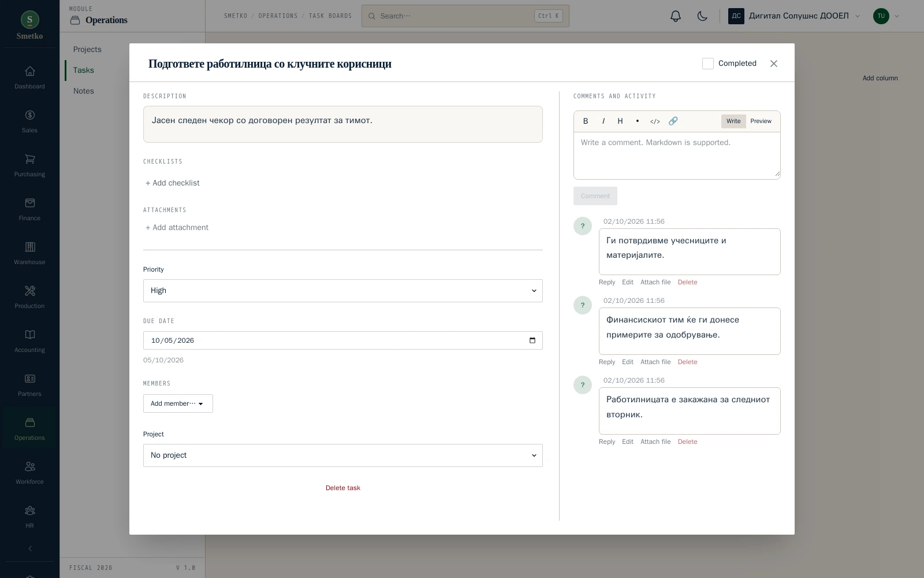This screenshot has width=924, height=578.
Task: Switch to the Write tab
Action: pyautogui.click(x=733, y=121)
